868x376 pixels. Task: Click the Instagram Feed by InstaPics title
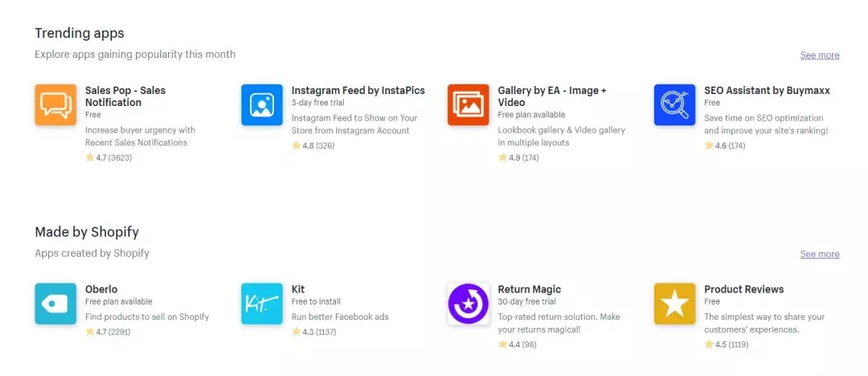click(358, 91)
